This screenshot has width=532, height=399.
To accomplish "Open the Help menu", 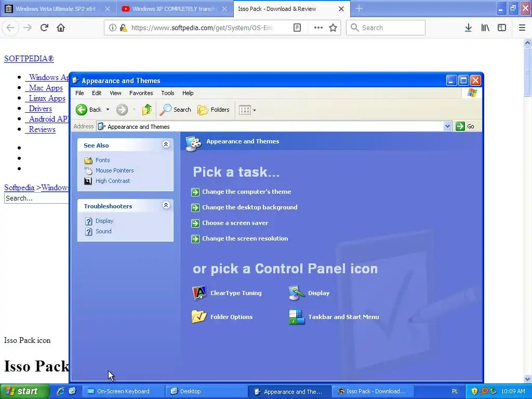I will pos(188,93).
